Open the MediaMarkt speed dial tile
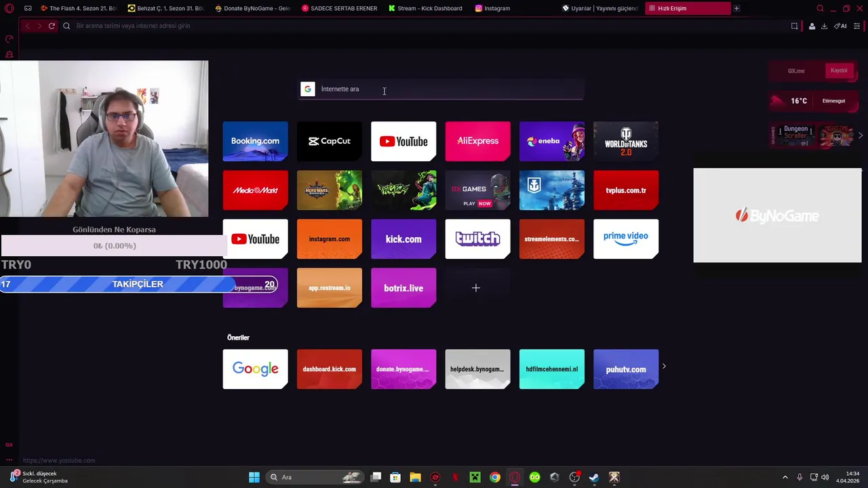 (x=255, y=190)
